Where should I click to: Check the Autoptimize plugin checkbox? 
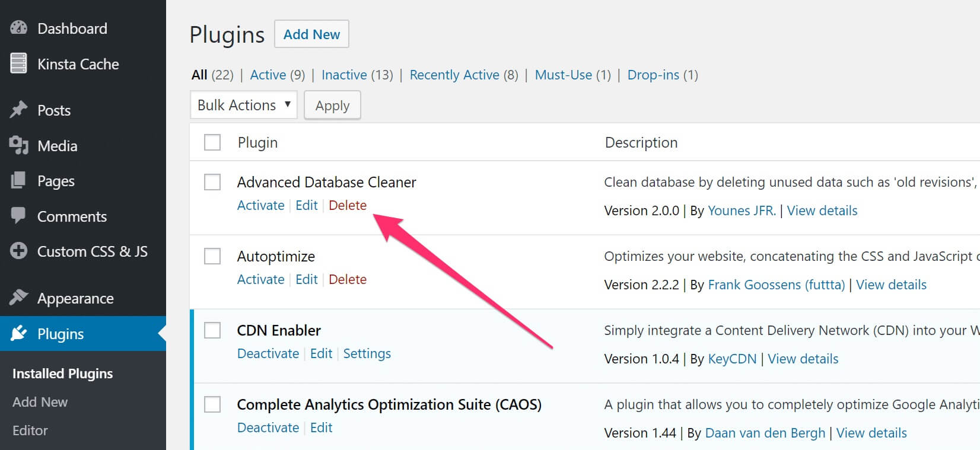tap(212, 256)
